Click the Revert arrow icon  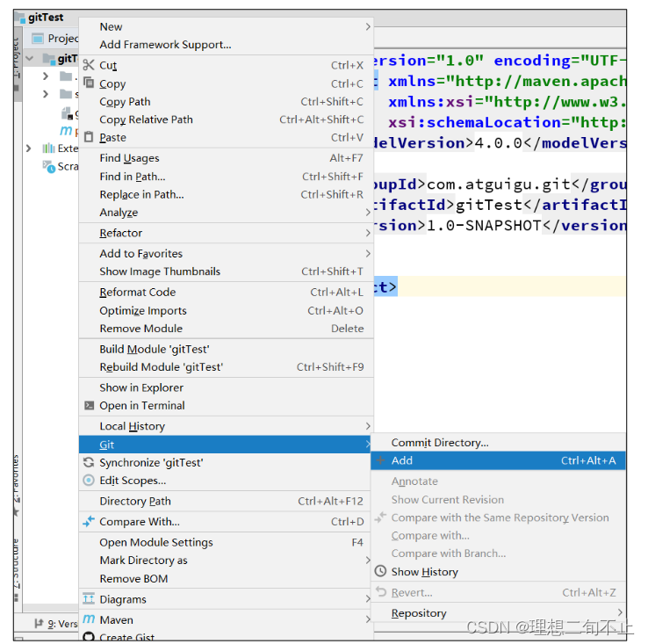point(380,592)
